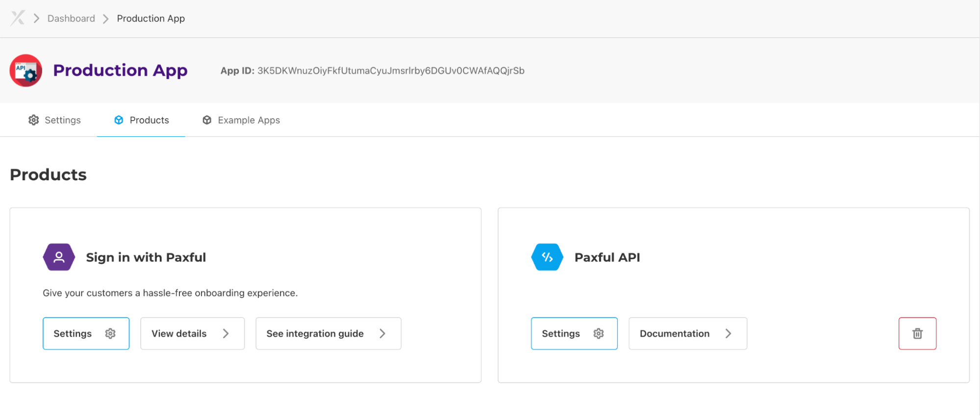Select the App ID string value
Screen dimensions: 980x416
[x=391, y=71]
